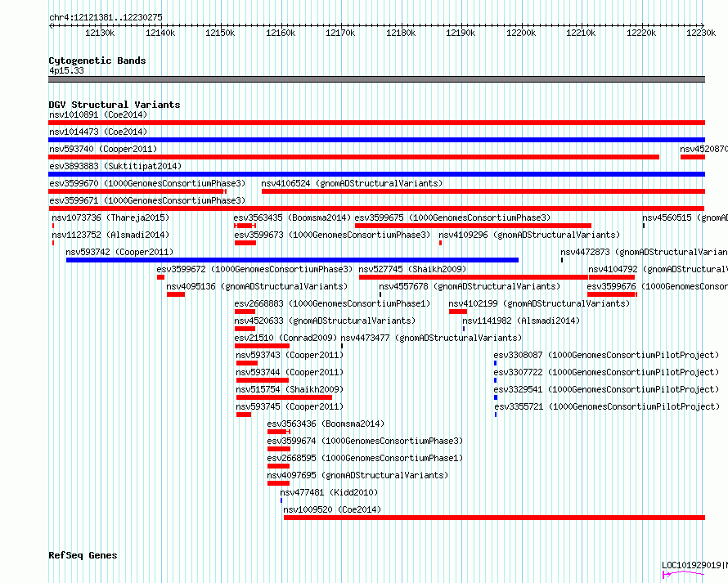Open the RefSeq Genes track title
Viewport: 728px width, 583px height.
[83, 556]
